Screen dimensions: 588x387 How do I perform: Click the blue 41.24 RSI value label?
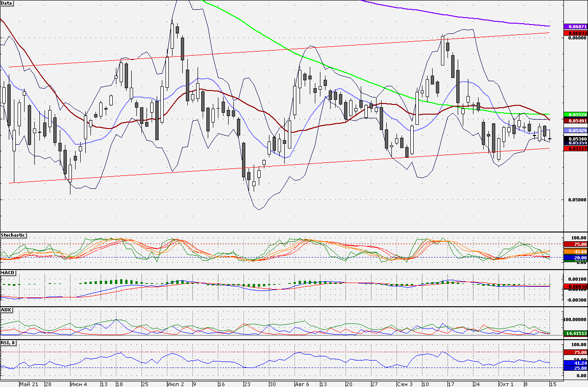tap(575, 362)
